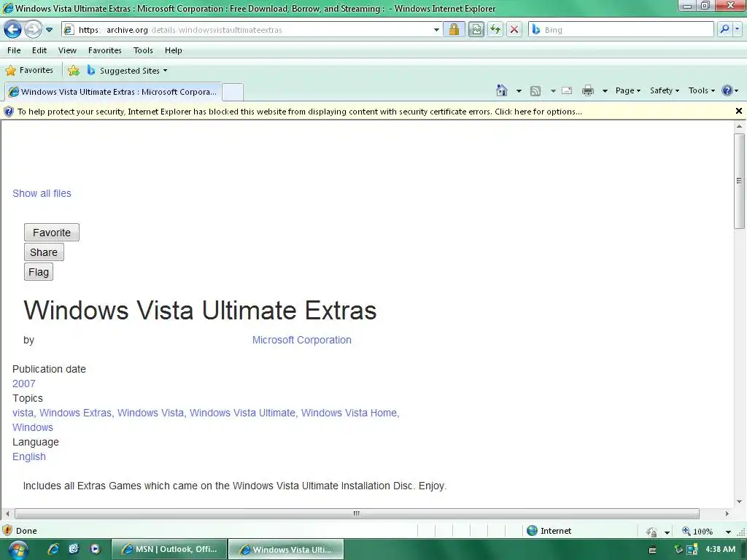Click the 2007 publication date link
This screenshot has height=560, width=747.
24,384
